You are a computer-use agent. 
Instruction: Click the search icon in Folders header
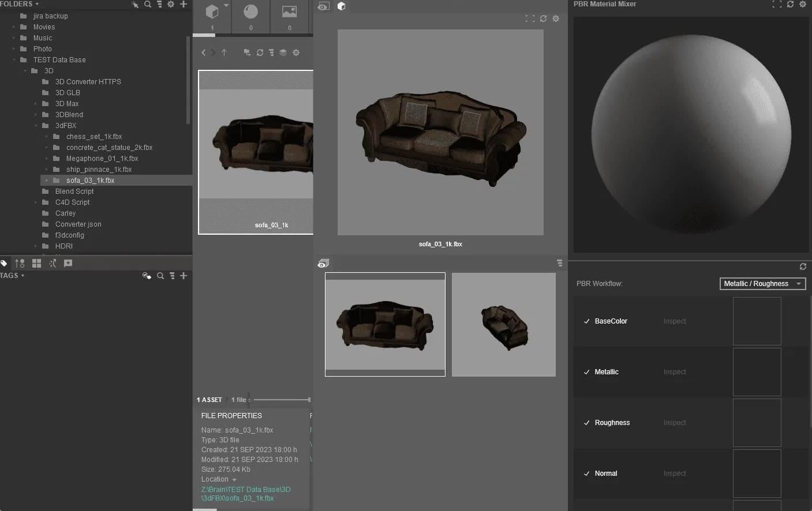(x=148, y=4)
